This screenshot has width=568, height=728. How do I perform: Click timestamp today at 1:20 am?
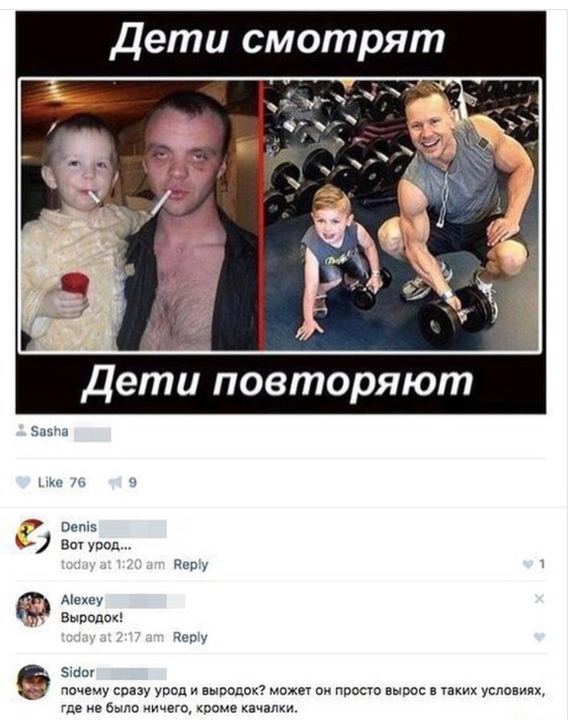pyautogui.click(x=113, y=564)
